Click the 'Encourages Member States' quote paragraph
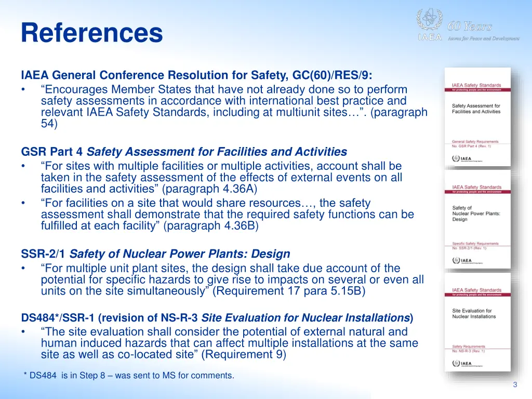 [234, 106]
